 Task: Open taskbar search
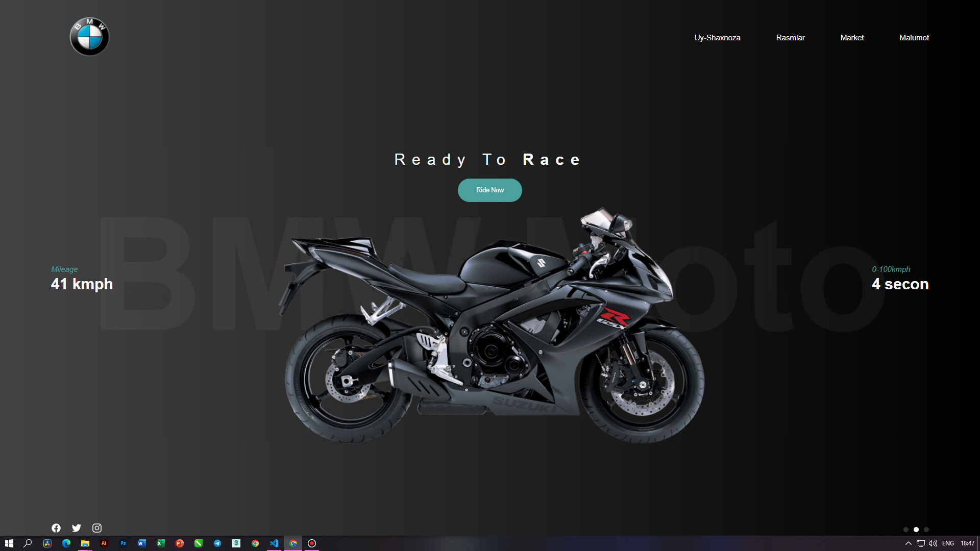click(x=28, y=543)
